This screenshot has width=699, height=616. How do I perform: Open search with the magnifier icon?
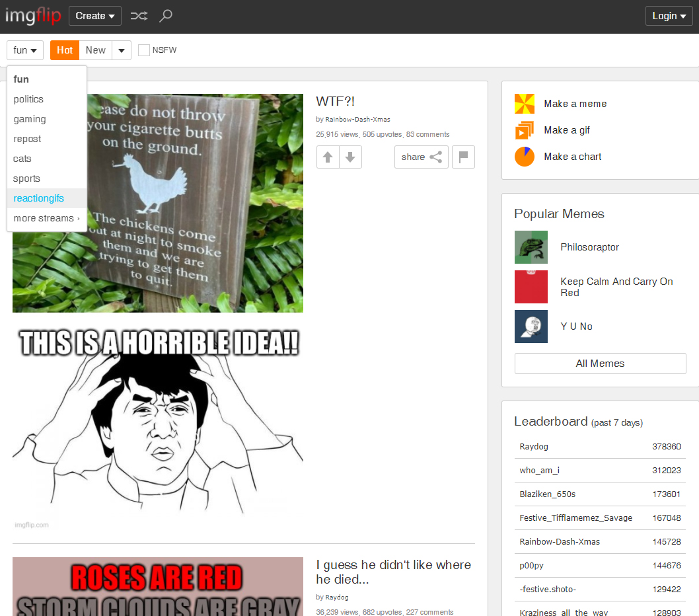point(166,16)
